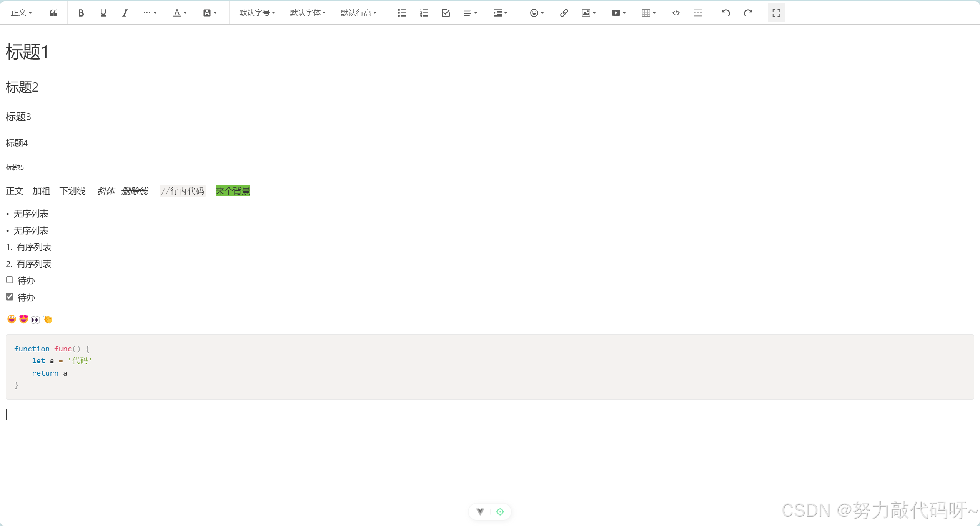
Task: Open the 正文 heading style dropdown
Action: tap(21, 13)
